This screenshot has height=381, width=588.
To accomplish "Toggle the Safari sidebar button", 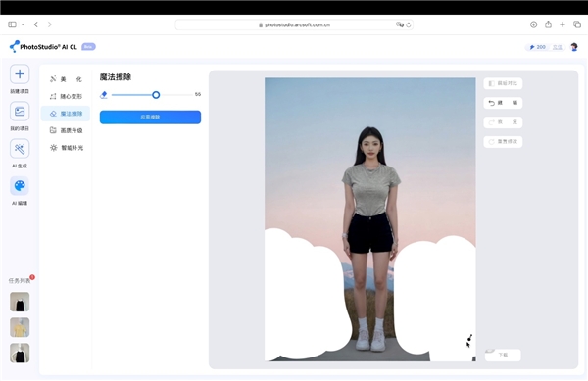I will coord(12,24).
